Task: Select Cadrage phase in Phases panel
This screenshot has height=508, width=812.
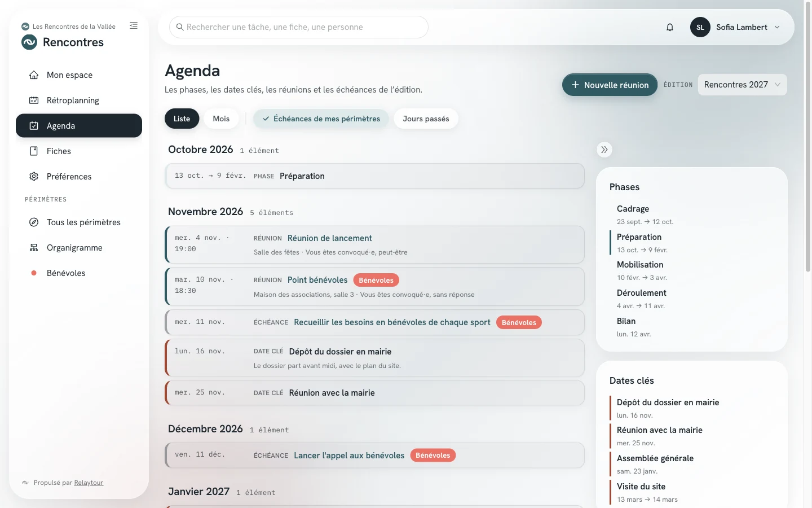Action: [x=692, y=214]
